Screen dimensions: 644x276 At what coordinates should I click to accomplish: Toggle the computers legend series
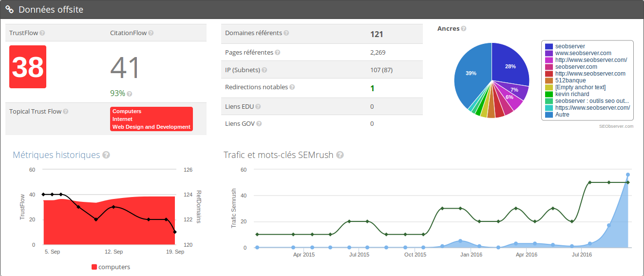pyautogui.click(x=111, y=267)
